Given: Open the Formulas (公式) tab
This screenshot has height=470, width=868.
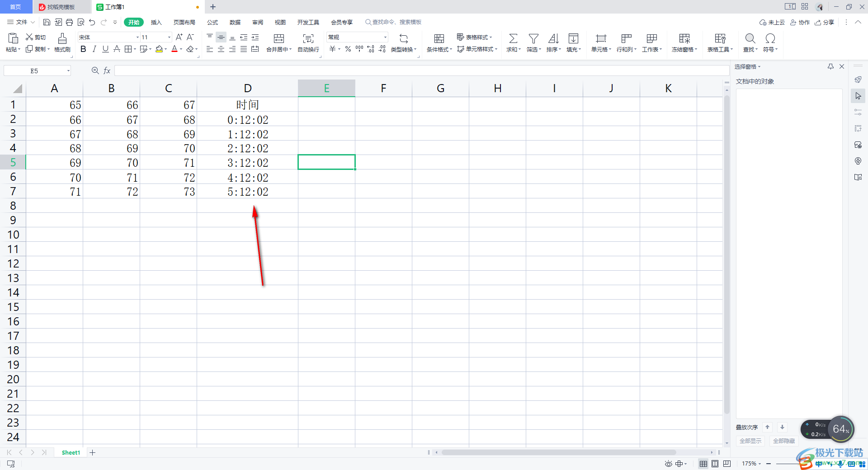Looking at the screenshot, I should pos(212,22).
